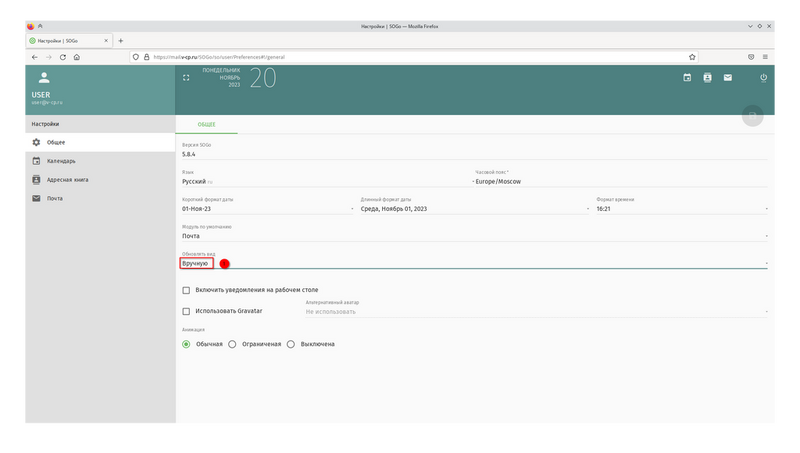Select the 'Ограниченая' animation radio button

[232, 344]
